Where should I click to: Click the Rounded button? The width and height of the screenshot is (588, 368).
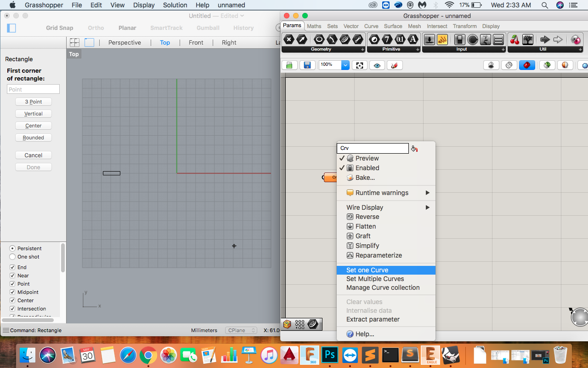tap(34, 138)
